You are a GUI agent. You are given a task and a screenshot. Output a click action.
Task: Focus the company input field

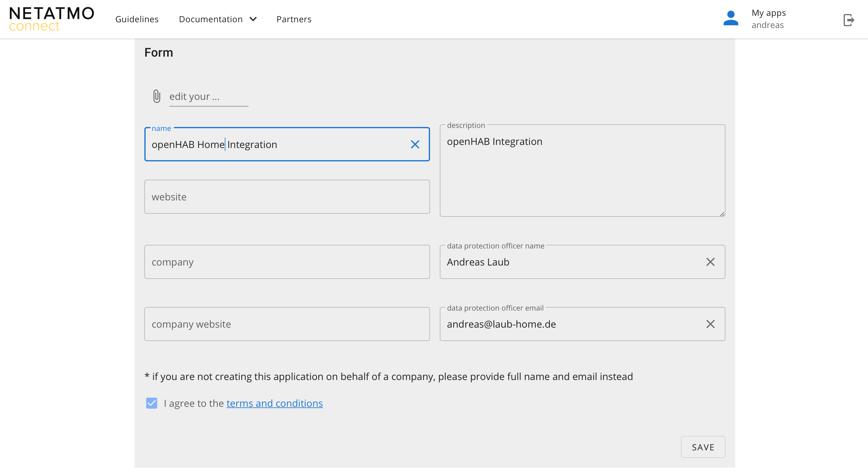[x=287, y=262]
